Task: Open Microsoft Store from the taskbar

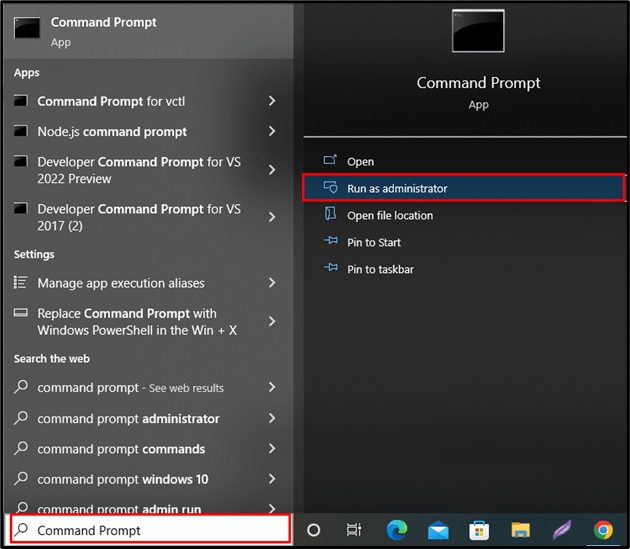Action: click(479, 531)
